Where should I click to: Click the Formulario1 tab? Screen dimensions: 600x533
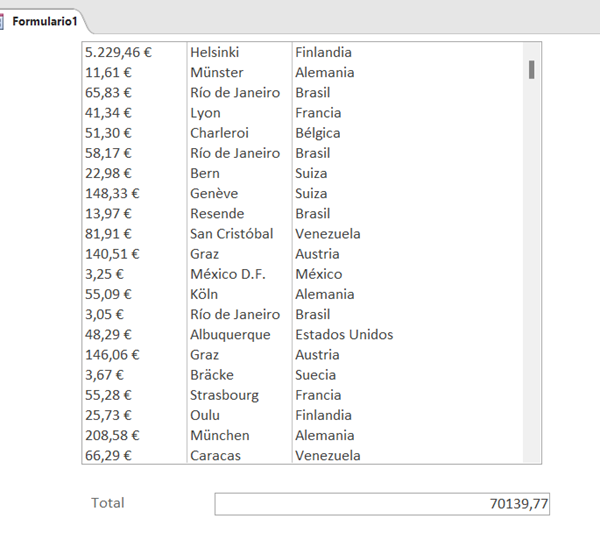tap(44, 21)
